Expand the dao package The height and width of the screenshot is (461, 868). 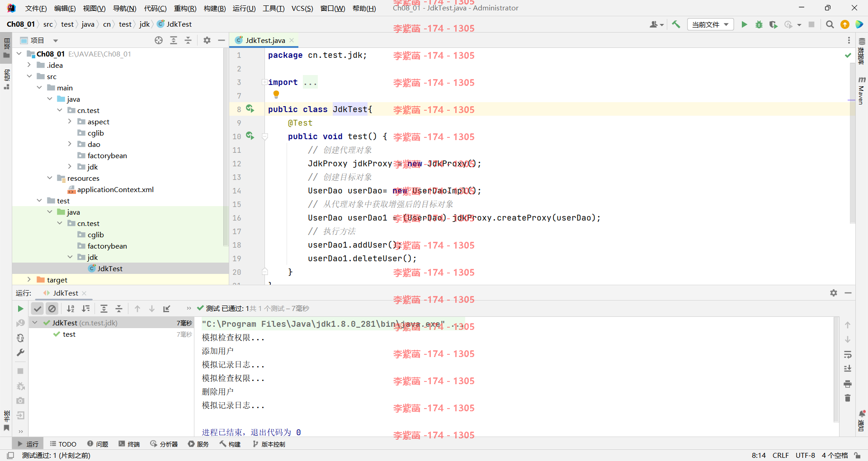click(x=70, y=144)
